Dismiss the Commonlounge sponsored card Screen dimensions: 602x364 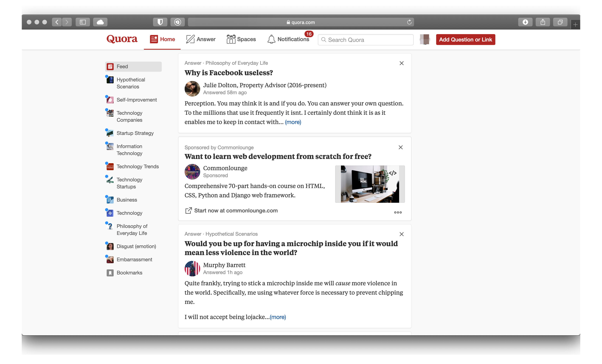coord(401,147)
